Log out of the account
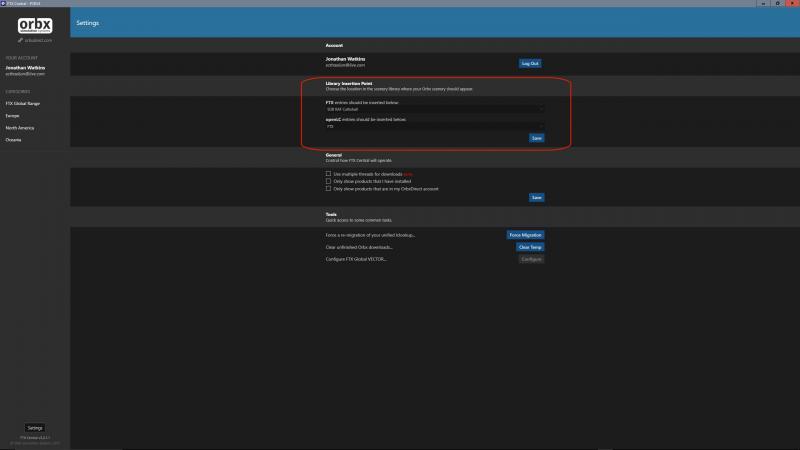This screenshot has height=450, width=800. [x=530, y=63]
